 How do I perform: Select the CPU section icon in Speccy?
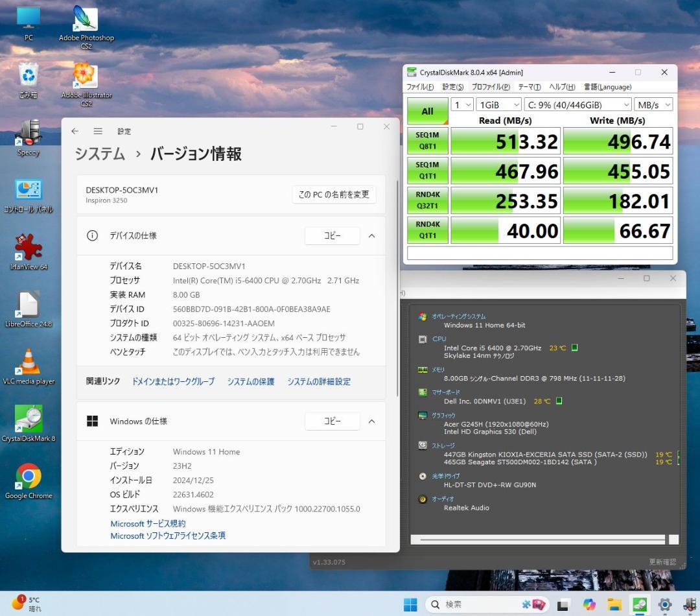click(424, 338)
